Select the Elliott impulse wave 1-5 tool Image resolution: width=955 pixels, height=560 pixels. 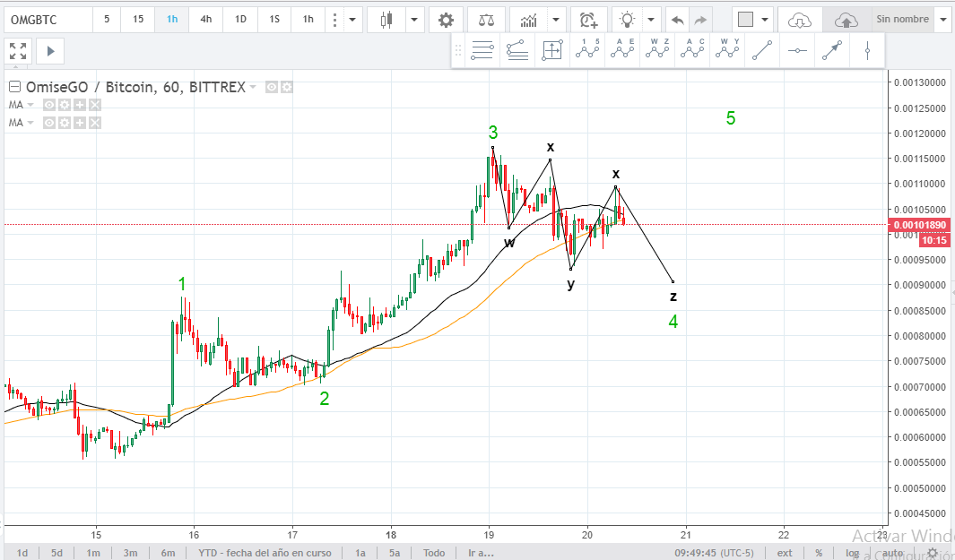tap(587, 50)
